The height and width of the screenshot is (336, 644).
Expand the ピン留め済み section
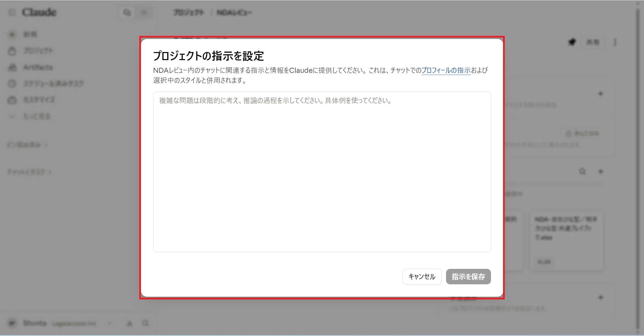(27, 145)
